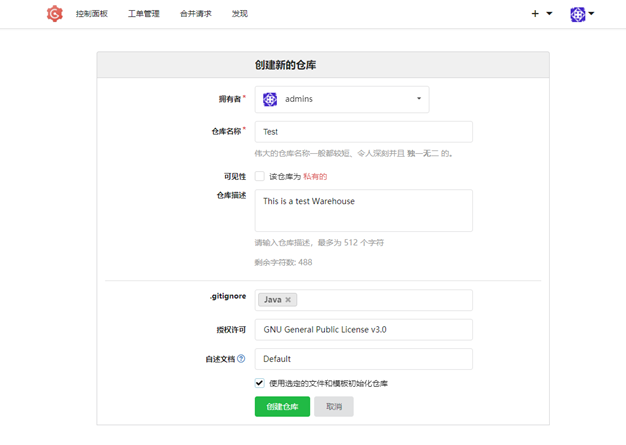Uncheck initialize repository with templates checkbox

coord(260,383)
